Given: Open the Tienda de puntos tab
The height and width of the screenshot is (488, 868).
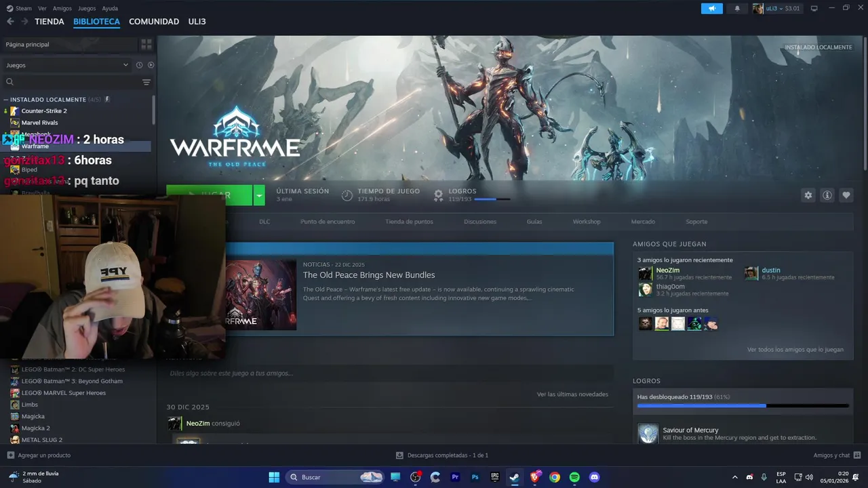Looking at the screenshot, I should coord(409,222).
